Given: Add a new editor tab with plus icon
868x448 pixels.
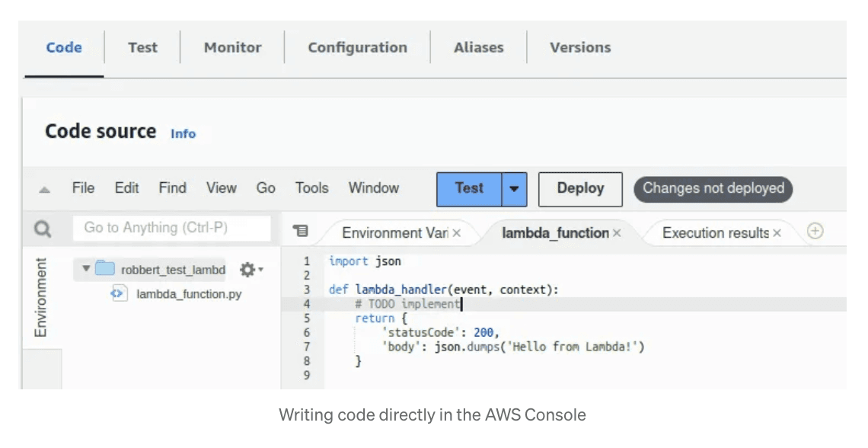Looking at the screenshot, I should [x=815, y=231].
